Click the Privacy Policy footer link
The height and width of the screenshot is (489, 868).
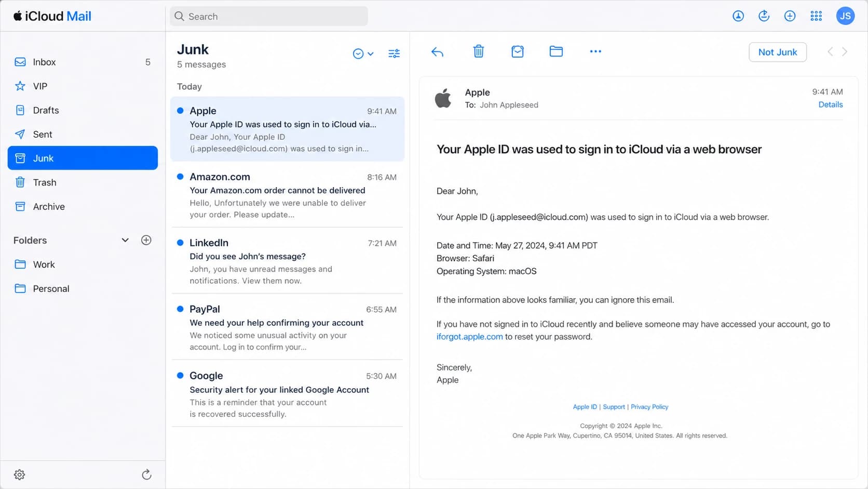(x=649, y=407)
